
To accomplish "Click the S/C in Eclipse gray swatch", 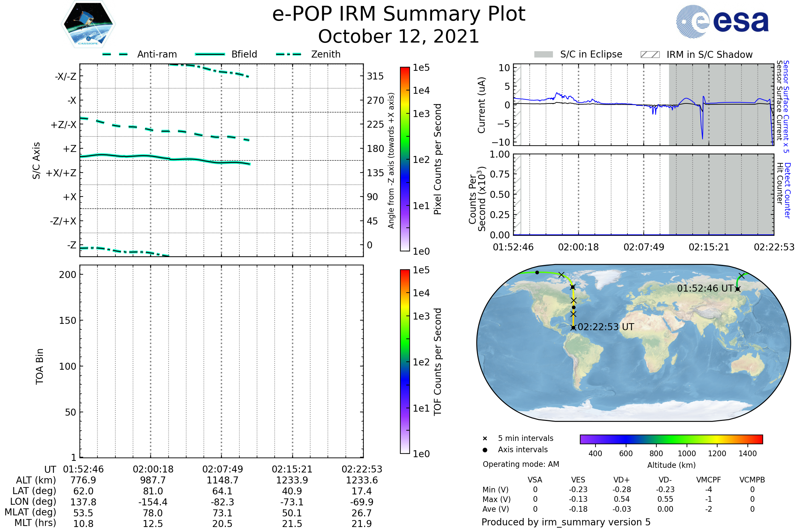I will 544,55.
